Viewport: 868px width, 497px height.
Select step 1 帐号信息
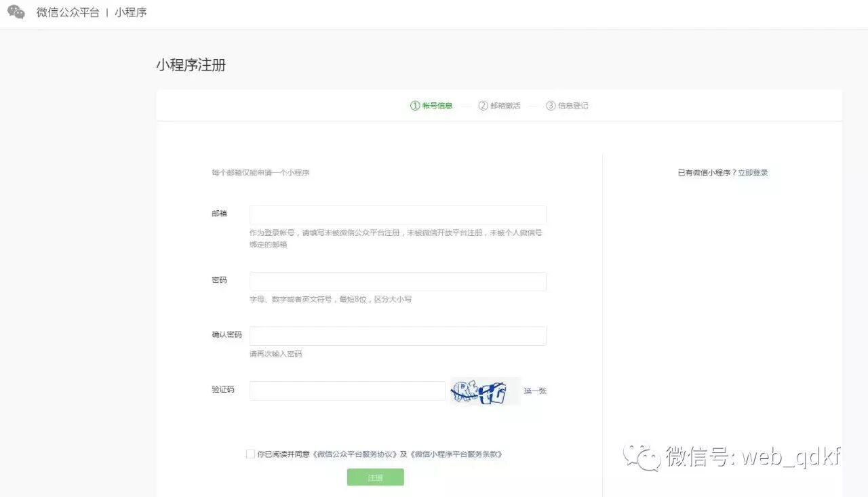(x=431, y=106)
